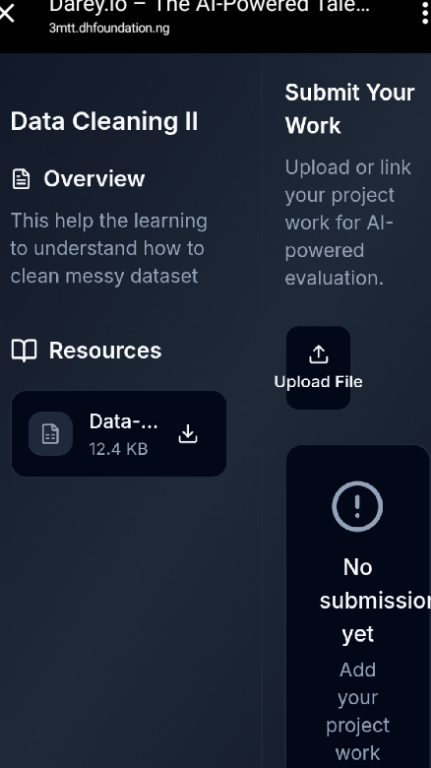Screen dimensions: 431x768
Task: Click the Upload File button label
Action: tap(318, 382)
